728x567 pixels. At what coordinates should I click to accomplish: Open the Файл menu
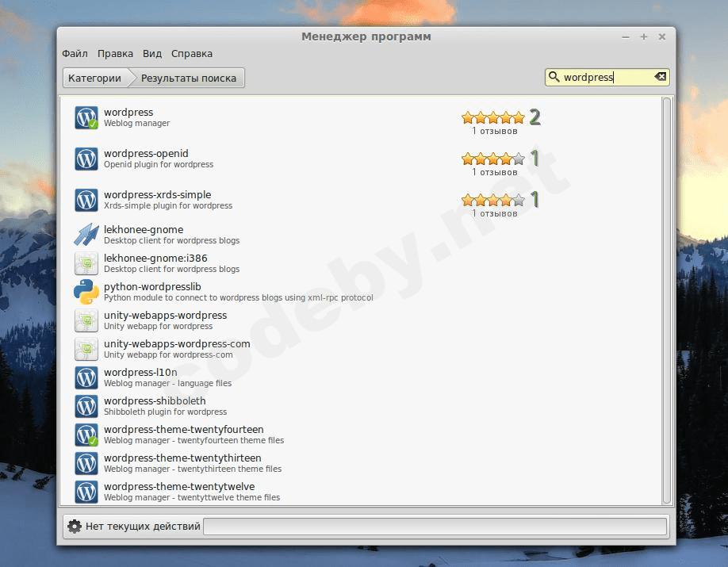point(75,53)
